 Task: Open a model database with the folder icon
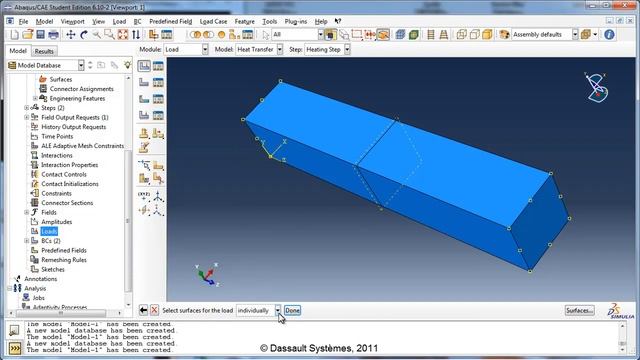click(27, 35)
